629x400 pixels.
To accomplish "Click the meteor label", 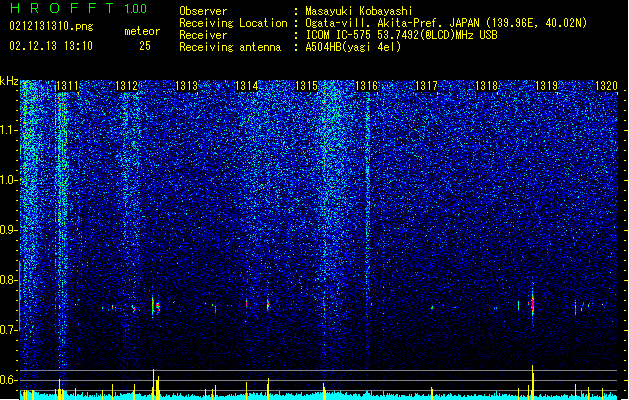I will coord(142,31).
